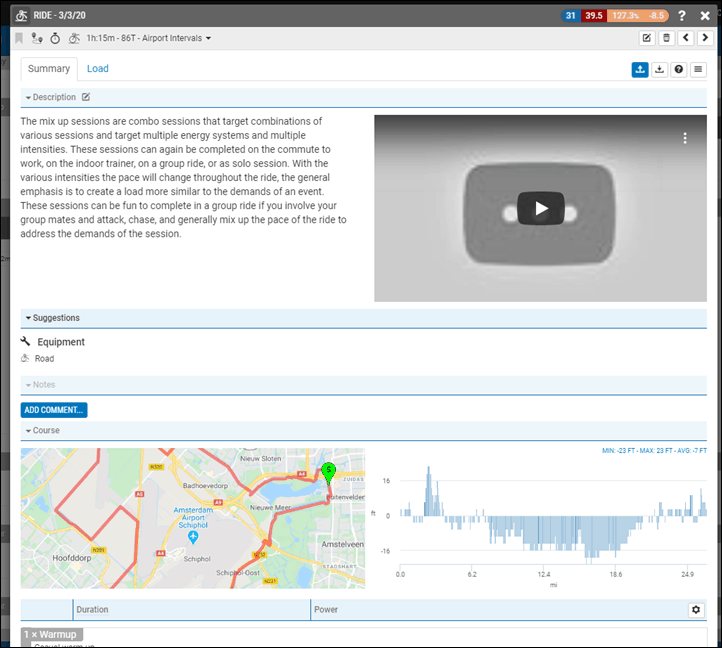
Task: Click the cyclist icon beside workout title
Action: pyautogui.click(x=74, y=38)
